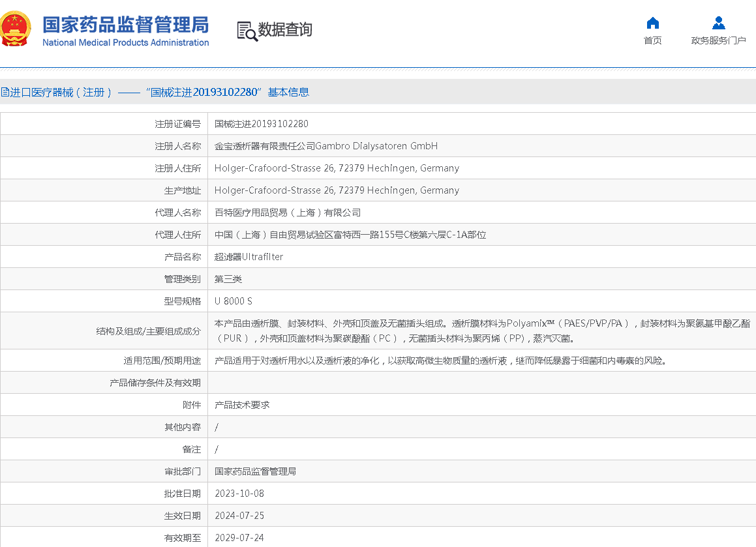Click the national emblem logo
The image size is (756, 547).
tap(15, 29)
